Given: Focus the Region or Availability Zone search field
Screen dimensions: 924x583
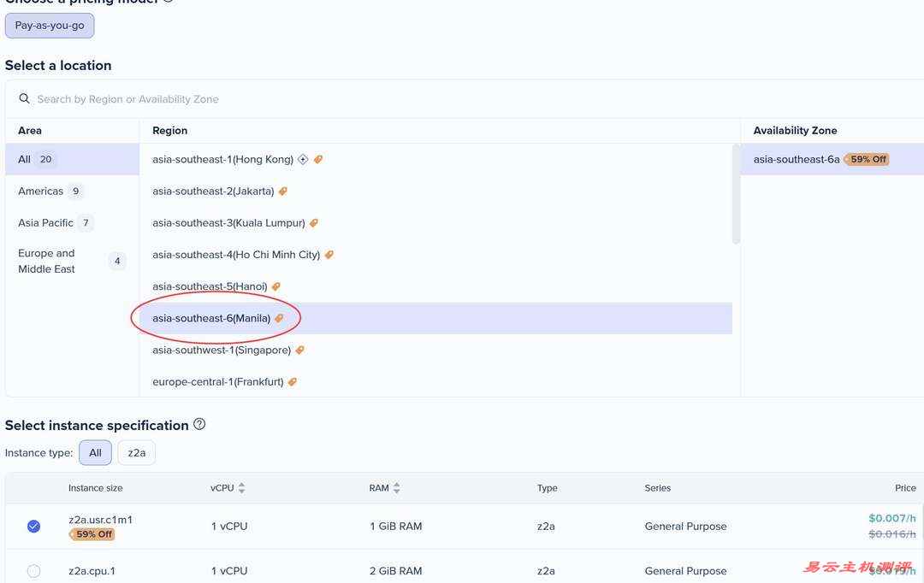Looking at the screenshot, I should click(342, 99).
